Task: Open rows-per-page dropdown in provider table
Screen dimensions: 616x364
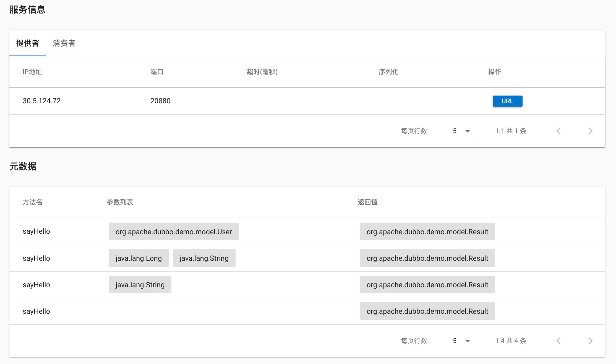Action: [x=463, y=131]
